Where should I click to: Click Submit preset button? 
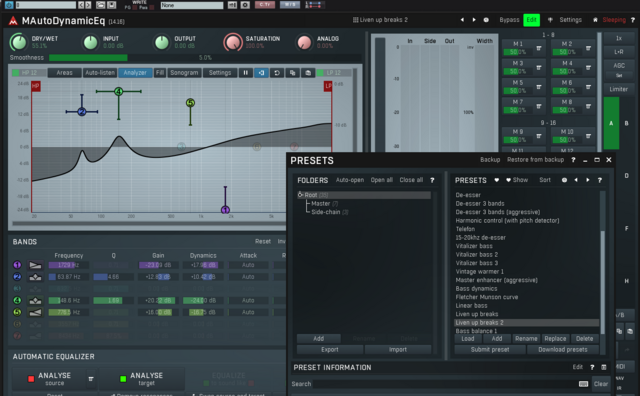[x=490, y=350]
